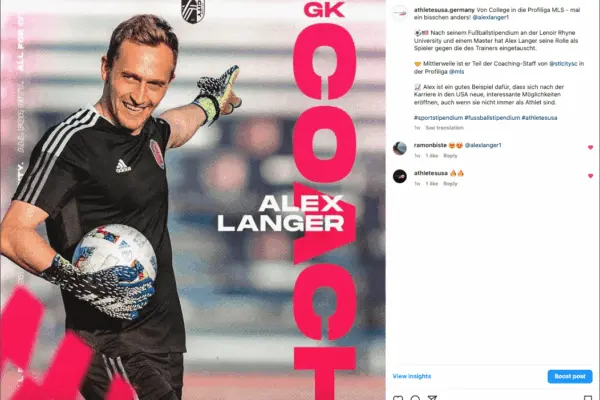Click the Boost post button
This screenshot has width=600, height=400.
point(570,376)
